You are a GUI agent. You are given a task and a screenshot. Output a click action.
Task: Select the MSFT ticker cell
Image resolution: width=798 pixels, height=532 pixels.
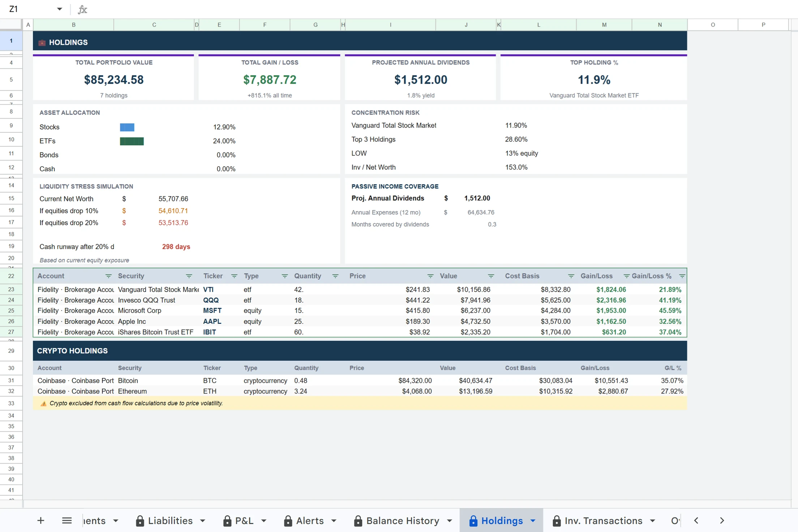[x=219, y=311]
